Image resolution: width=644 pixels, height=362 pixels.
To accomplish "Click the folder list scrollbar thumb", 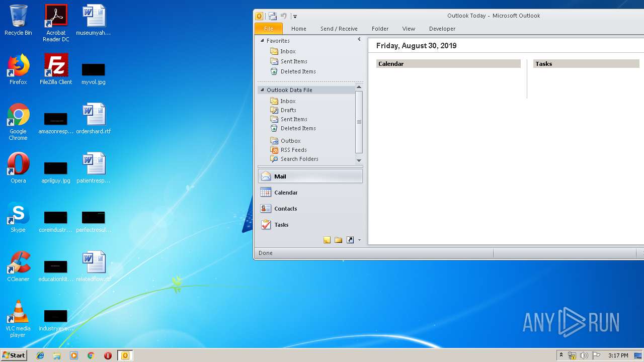I will tap(359, 122).
